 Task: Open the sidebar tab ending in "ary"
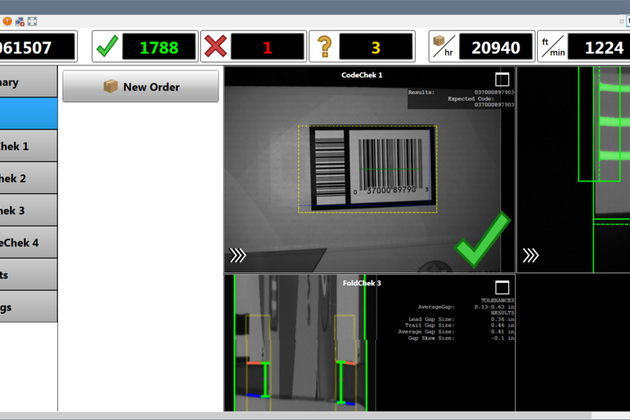click(28, 82)
